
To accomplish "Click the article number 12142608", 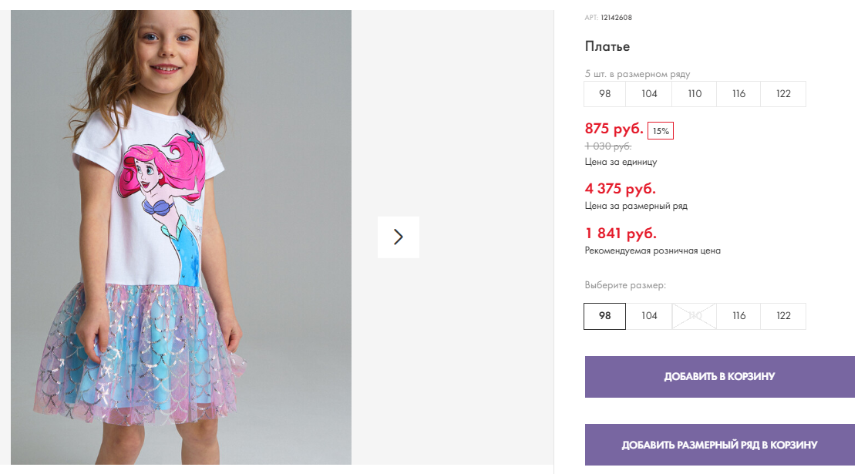I will coord(616,18).
